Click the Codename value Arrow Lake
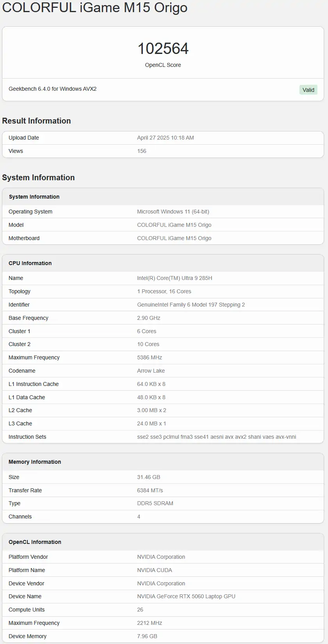This screenshot has height=644, width=328. click(151, 371)
